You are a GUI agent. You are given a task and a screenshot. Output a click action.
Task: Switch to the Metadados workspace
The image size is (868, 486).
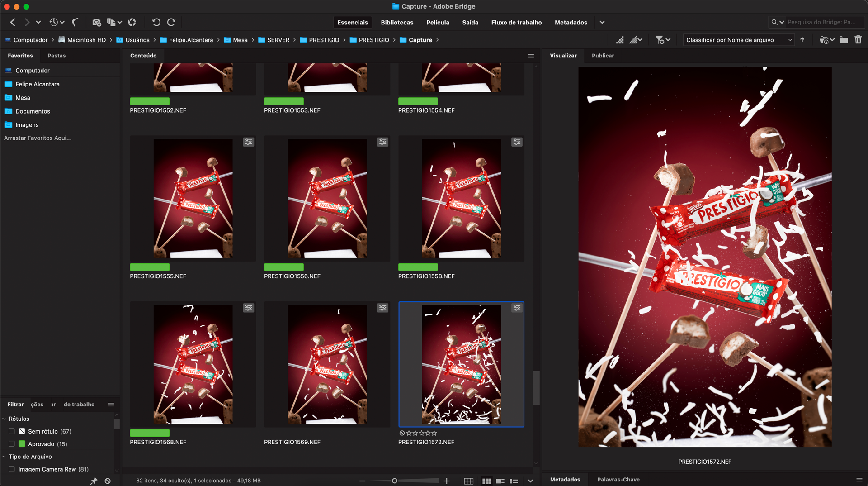click(571, 22)
